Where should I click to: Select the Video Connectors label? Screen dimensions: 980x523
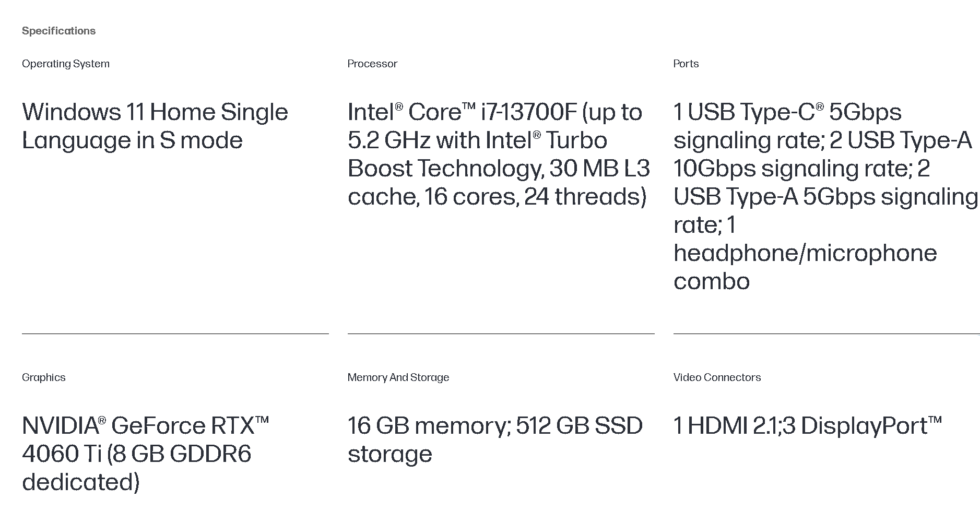pyautogui.click(x=717, y=377)
